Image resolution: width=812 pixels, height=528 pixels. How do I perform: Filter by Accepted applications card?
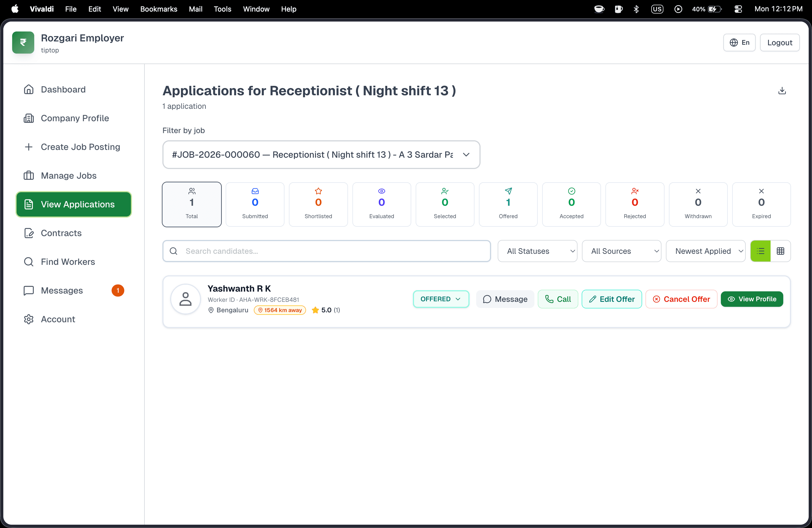click(571, 204)
